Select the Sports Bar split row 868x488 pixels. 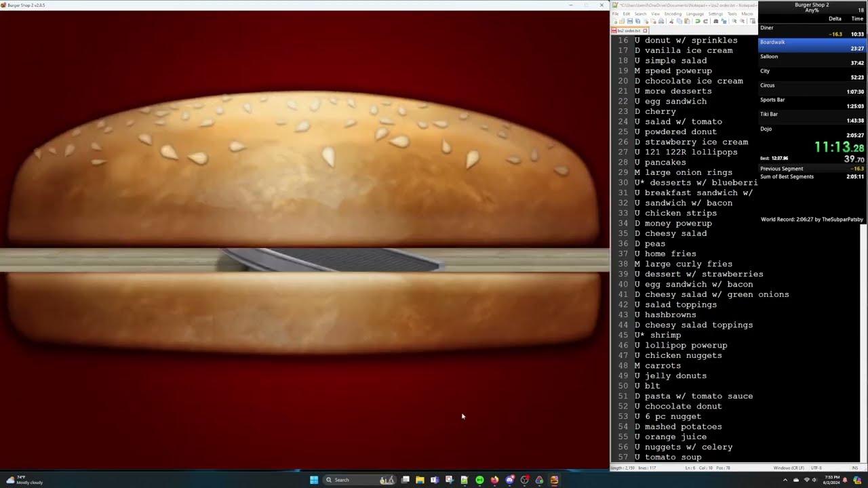coord(812,102)
